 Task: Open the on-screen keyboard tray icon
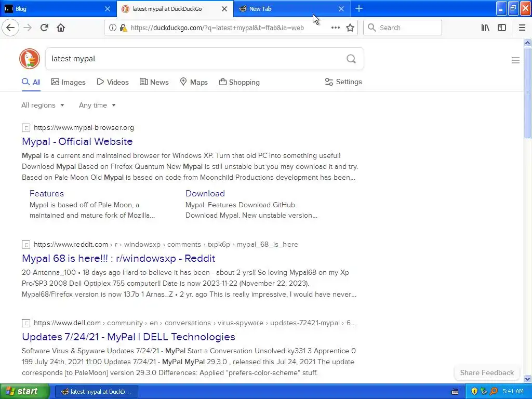click(x=455, y=392)
